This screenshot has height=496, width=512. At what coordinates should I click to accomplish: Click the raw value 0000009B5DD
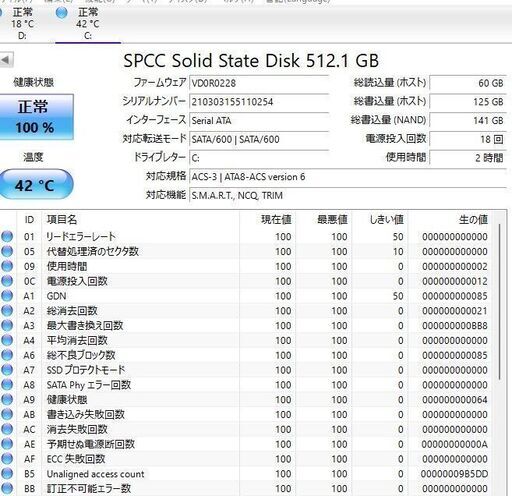point(454,474)
